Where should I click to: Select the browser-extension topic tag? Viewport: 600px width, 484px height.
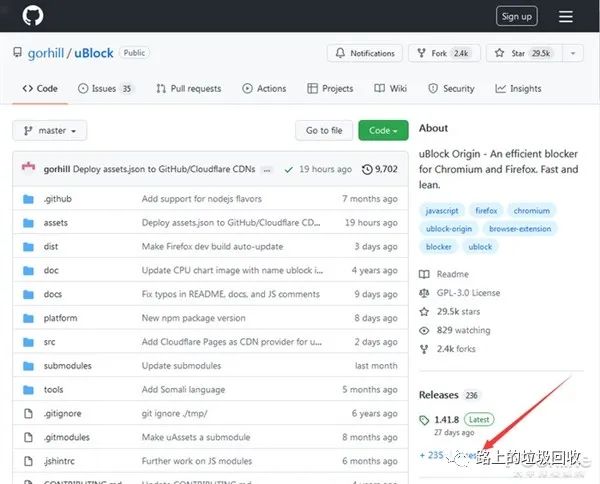(520, 229)
